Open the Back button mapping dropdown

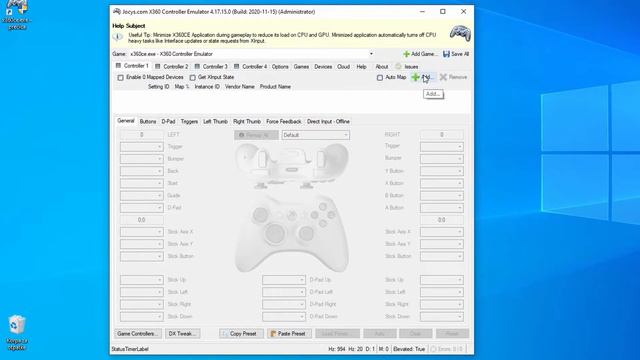click(x=142, y=171)
